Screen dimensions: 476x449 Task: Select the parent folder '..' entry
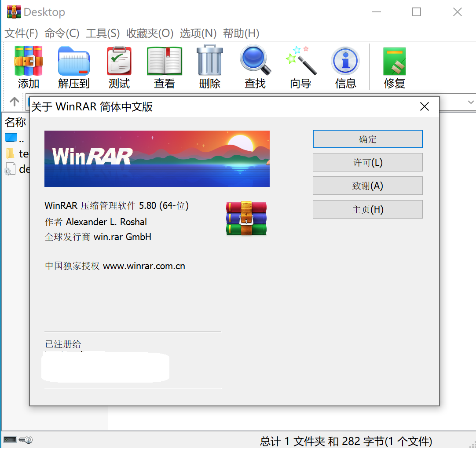pyautogui.click(x=15, y=139)
